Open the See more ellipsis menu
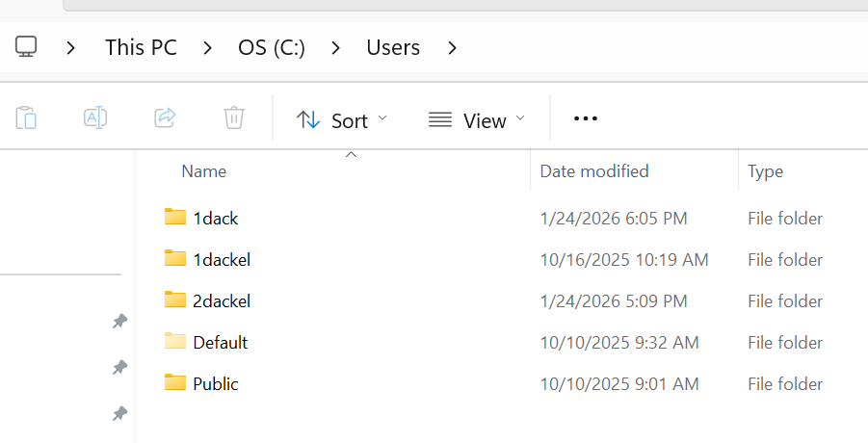Image resolution: width=868 pixels, height=443 pixels. coord(586,118)
